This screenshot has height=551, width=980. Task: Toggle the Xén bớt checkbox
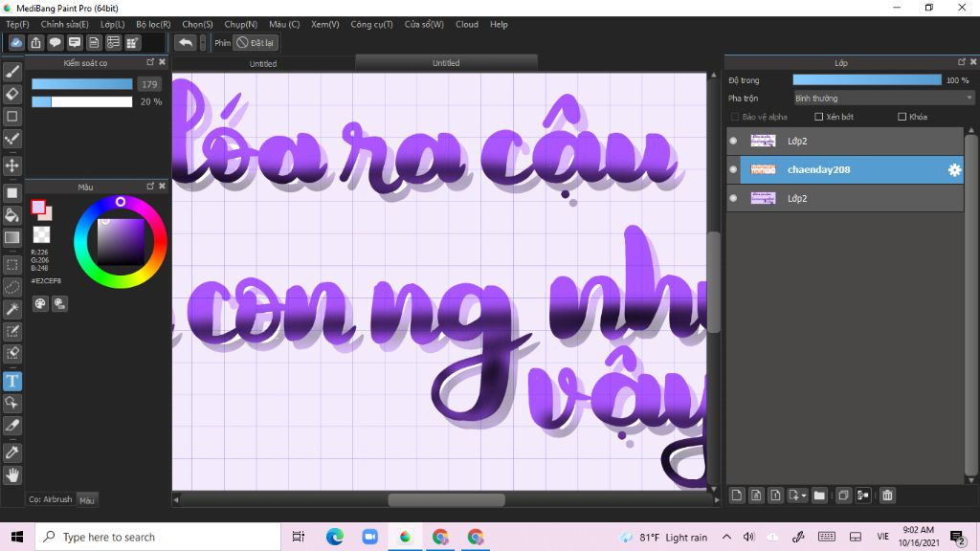[x=819, y=117]
